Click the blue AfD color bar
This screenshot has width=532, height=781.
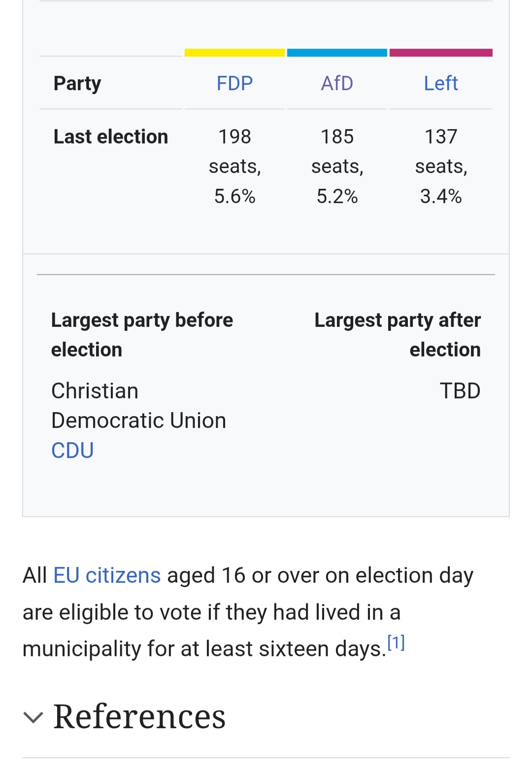[337, 53]
